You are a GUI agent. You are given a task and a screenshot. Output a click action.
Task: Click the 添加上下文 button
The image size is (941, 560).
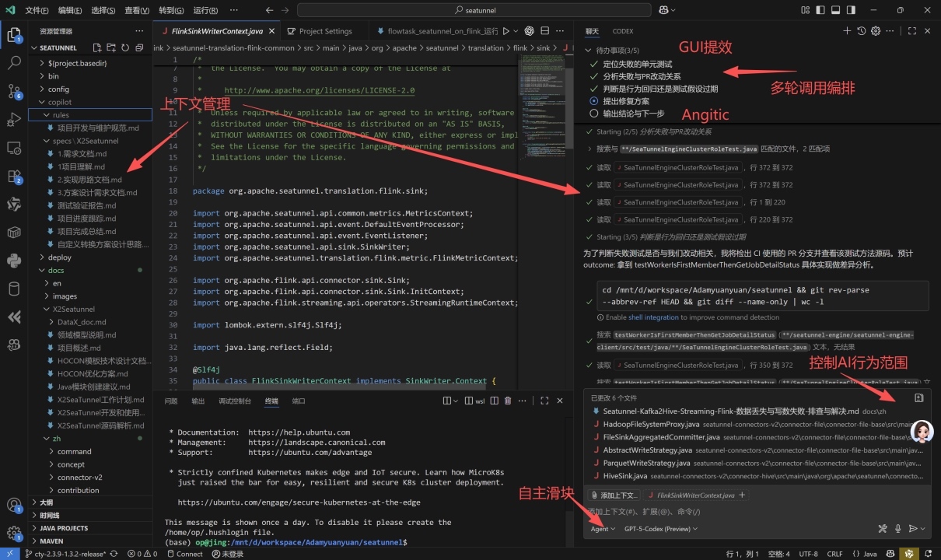(614, 495)
